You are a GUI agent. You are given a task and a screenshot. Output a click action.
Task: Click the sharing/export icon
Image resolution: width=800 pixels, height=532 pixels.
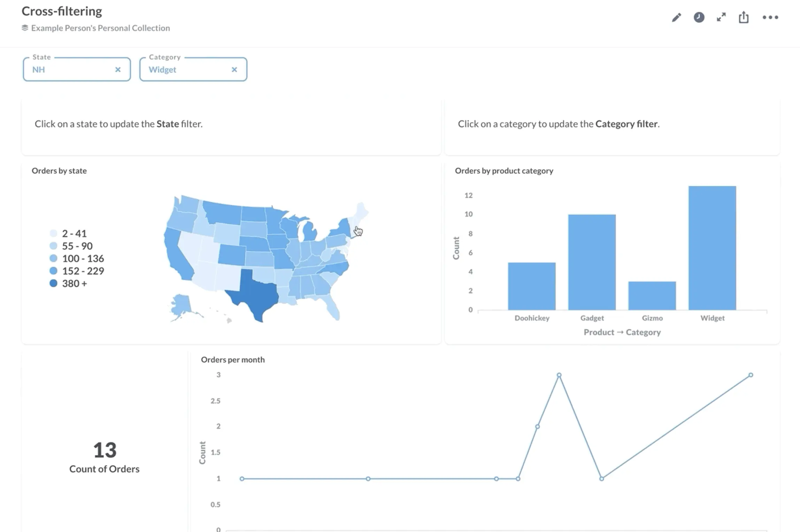click(744, 17)
